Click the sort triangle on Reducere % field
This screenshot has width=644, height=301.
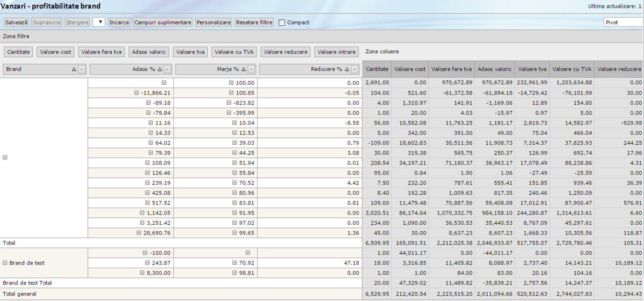(x=346, y=69)
